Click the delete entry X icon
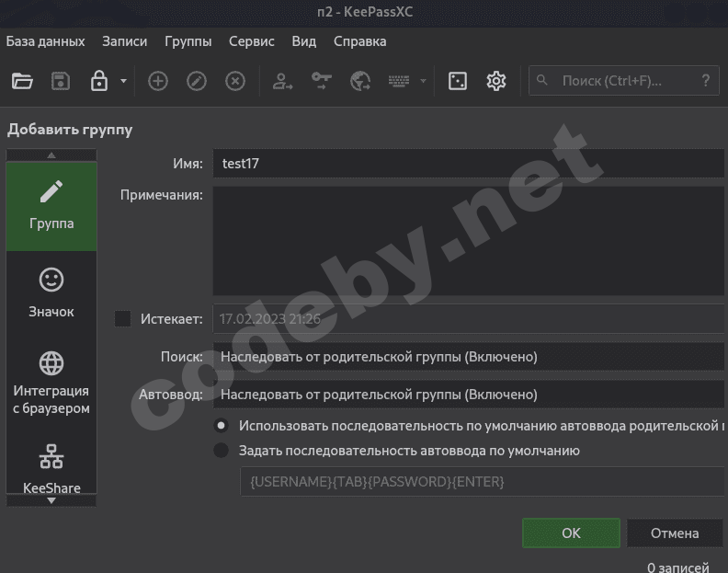The height and width of the screenshot is (573, 728). 235,81
